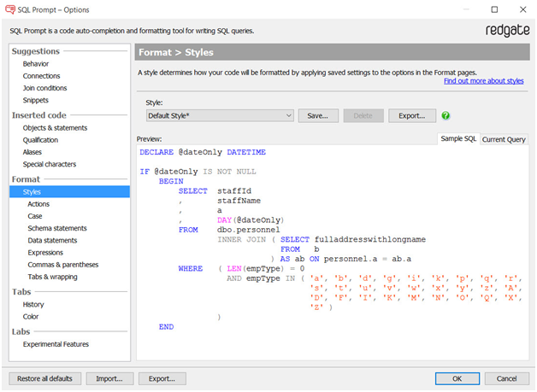This screenshot has width=537, height=392.
Task: Select the highlighted Styles item
Action: point(69,192)
